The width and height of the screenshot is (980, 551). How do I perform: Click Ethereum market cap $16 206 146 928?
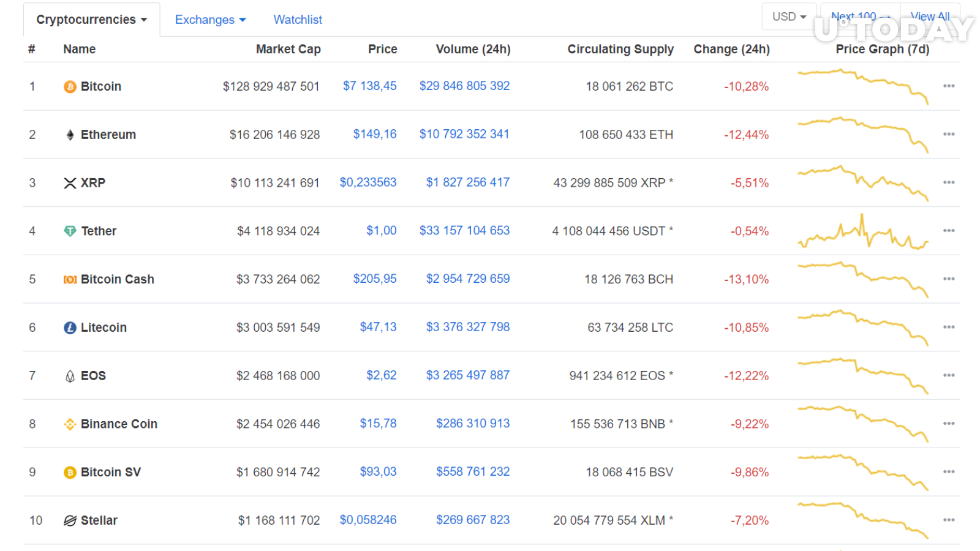point(275,135)
